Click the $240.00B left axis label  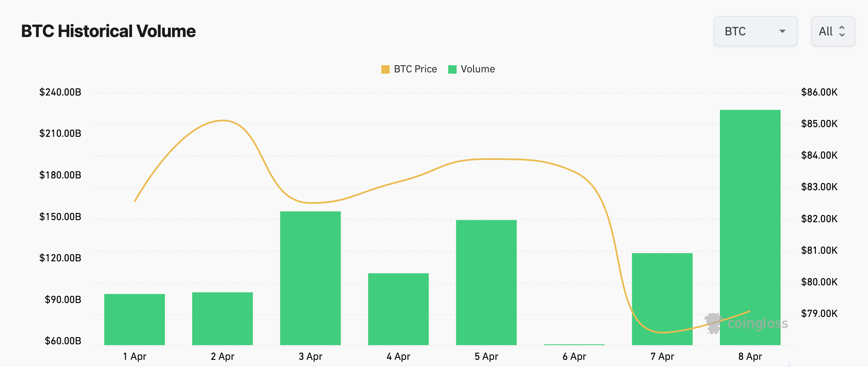pyautogui.click(x=61, y=92)
